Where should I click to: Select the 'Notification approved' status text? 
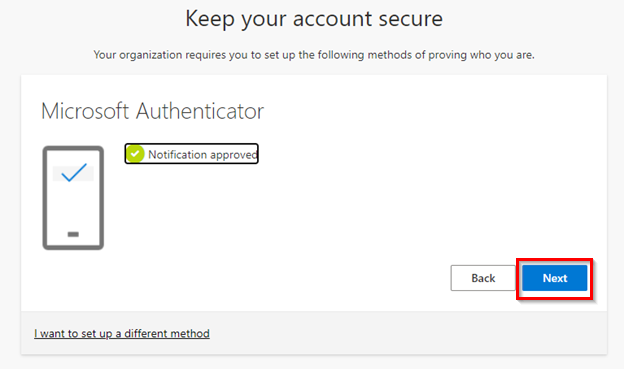203,154
